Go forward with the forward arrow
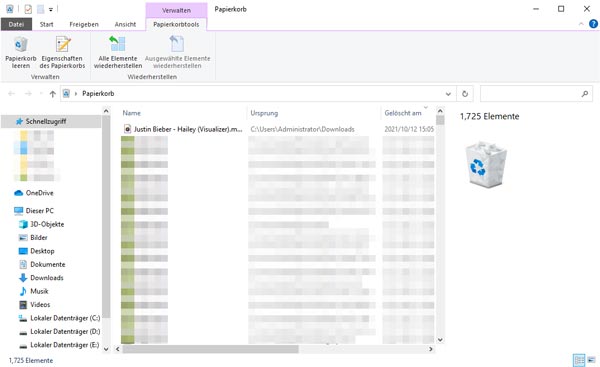 click(x=28, y=93)
